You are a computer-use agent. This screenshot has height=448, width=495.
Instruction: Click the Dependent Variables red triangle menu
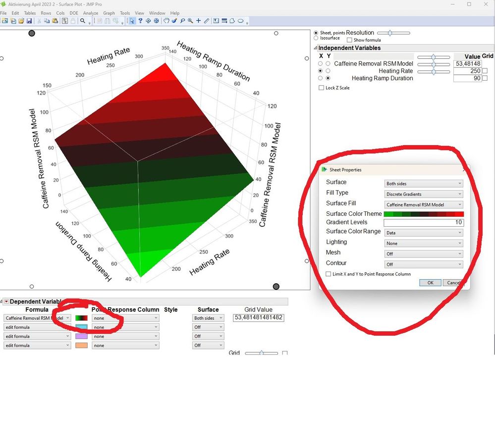pyautogui.click(x=6, y=301)
